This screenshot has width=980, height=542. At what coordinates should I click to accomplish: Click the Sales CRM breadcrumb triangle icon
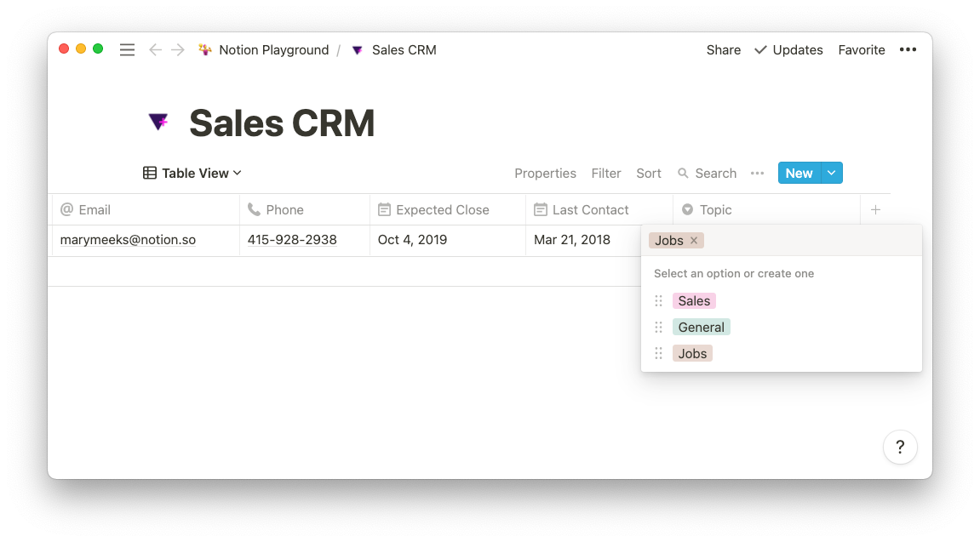point(357,50)
